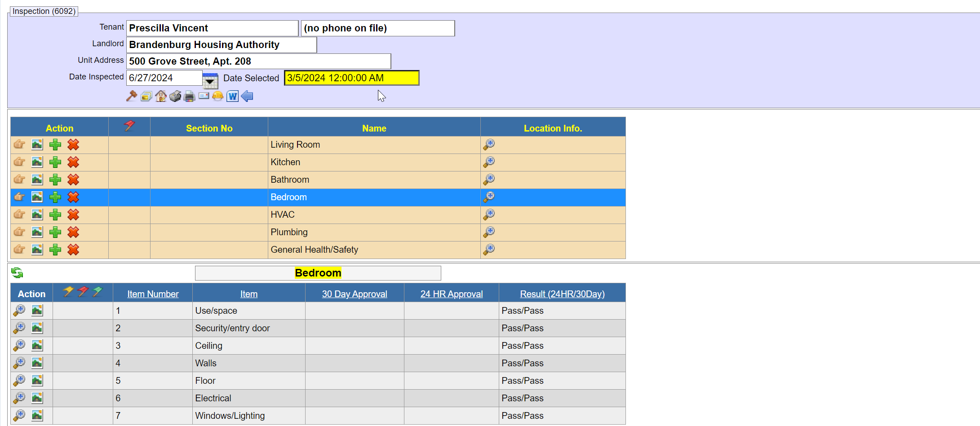Click the gavel icon in the toolbar

(x=131, y=96)
